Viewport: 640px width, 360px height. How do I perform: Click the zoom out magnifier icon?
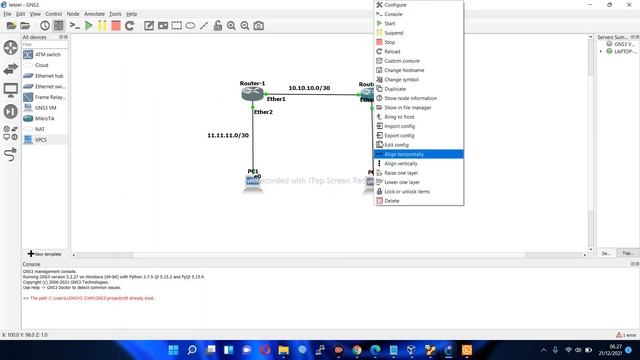(245, 26)
